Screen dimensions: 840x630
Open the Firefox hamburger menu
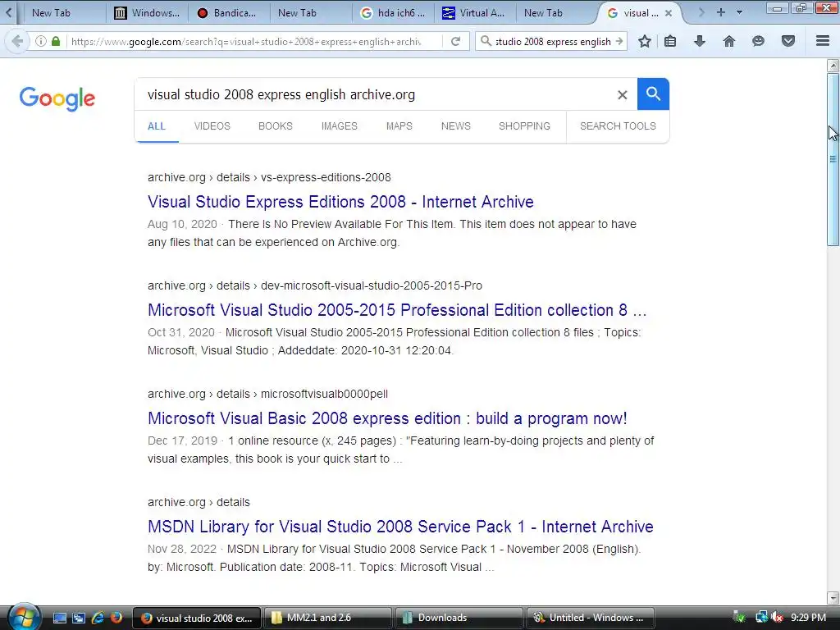[823, 41]
